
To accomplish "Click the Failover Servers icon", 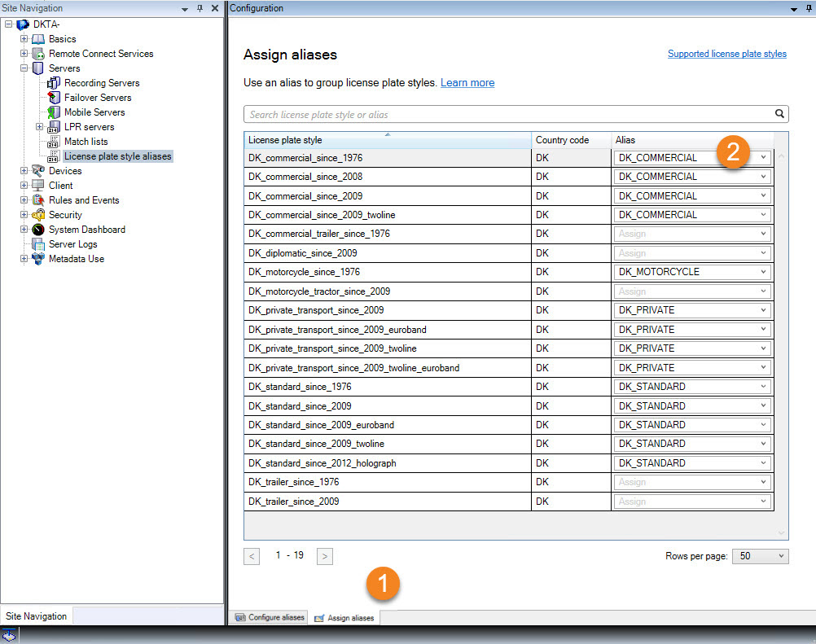I will click(x=55, y=98).
